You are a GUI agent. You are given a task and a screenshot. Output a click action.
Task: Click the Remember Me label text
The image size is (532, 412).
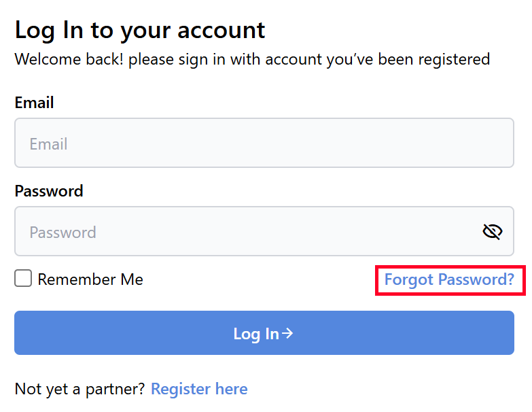click(90, 279)
